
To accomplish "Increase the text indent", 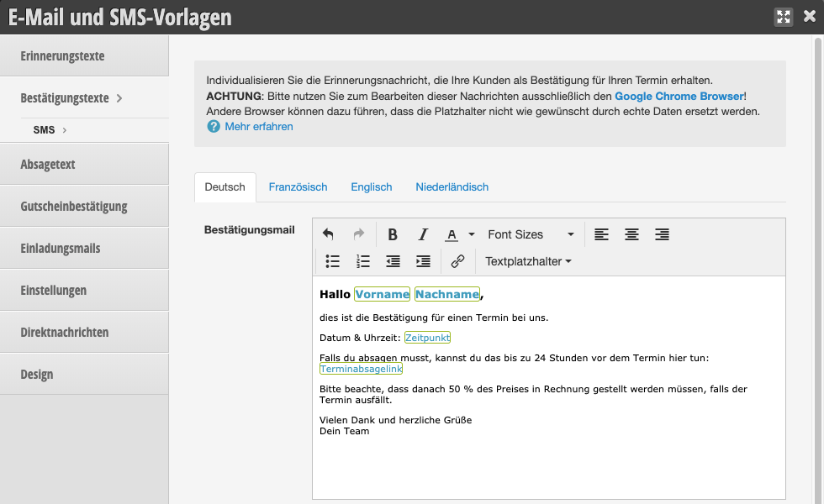I will (423, 261).
